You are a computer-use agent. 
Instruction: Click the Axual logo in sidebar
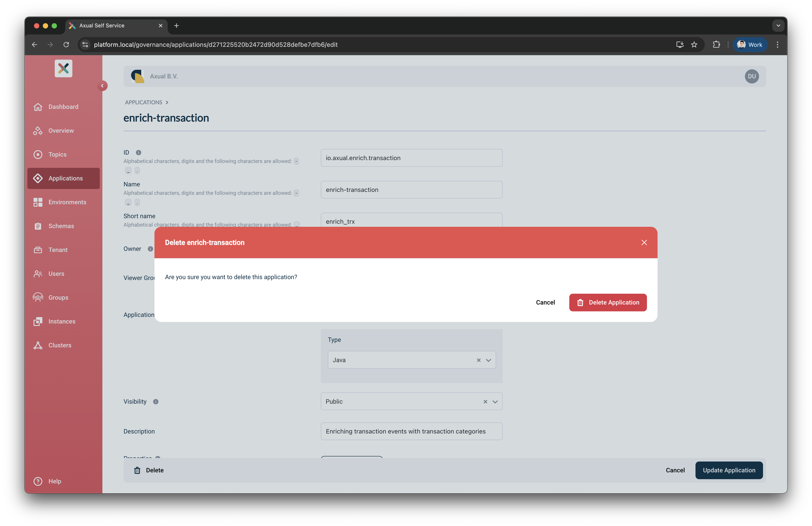(x=64, y=69)
